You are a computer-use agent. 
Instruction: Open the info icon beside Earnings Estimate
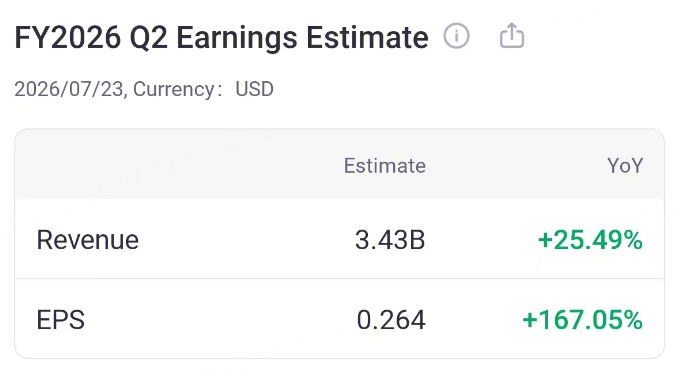pos(456,36)
